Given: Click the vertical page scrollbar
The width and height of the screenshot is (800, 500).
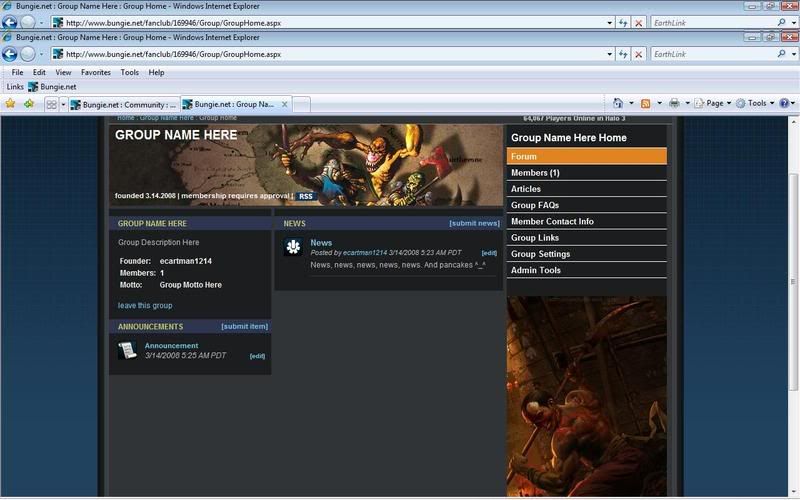Looking at the screenshot, I should tap(793, 300).
